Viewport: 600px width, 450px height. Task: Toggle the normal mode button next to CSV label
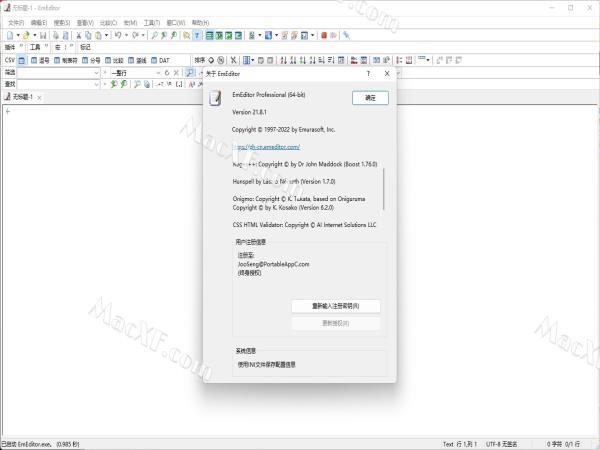click(x=22, y=60)
